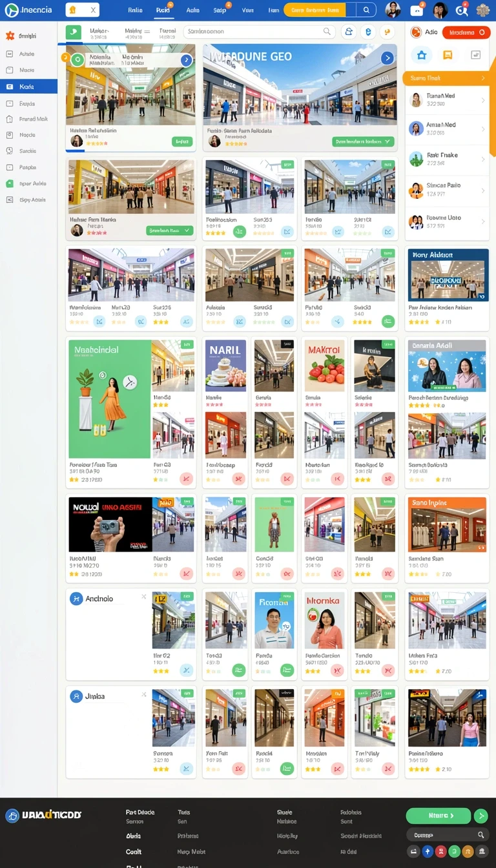Open the green dropdown button on the MISADUNE GEO card
Screen dimensions: 496x868
pyautogui.click(x=363, y=141)
